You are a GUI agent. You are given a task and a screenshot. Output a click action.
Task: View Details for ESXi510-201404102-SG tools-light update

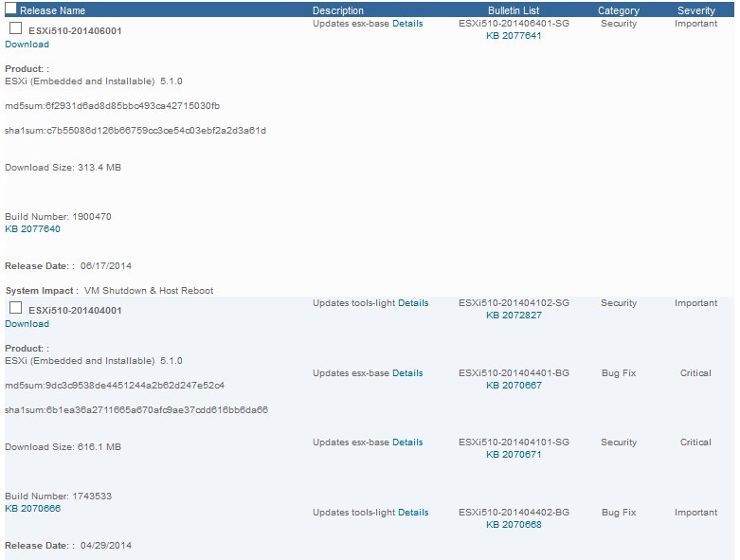tap(413, 303)
